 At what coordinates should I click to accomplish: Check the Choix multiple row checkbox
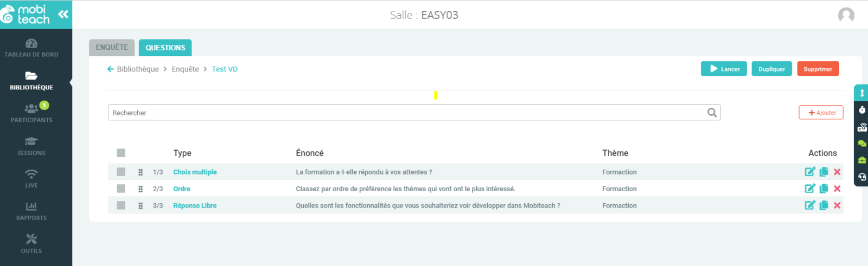coord(121,172)
